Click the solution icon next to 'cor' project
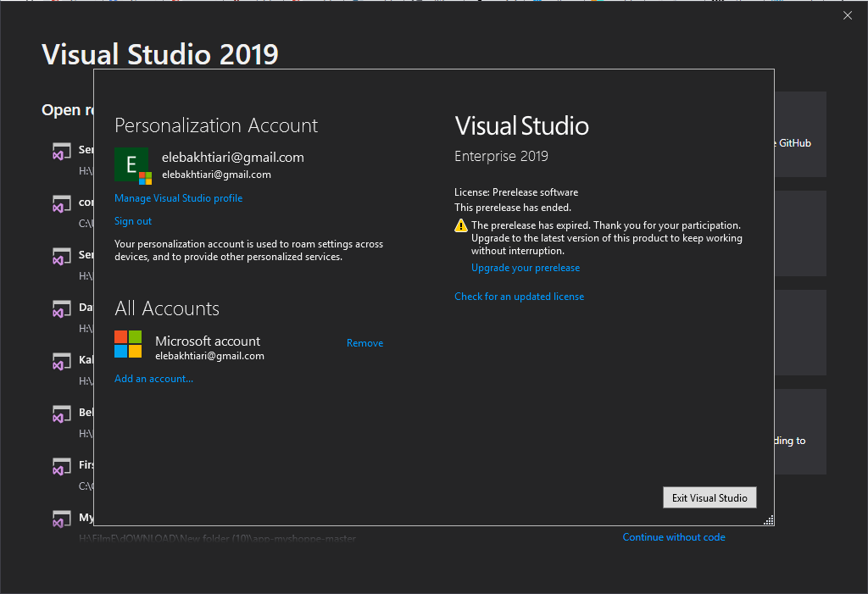The height and width of the screenshot is (594, 868). tap(61, 204)
